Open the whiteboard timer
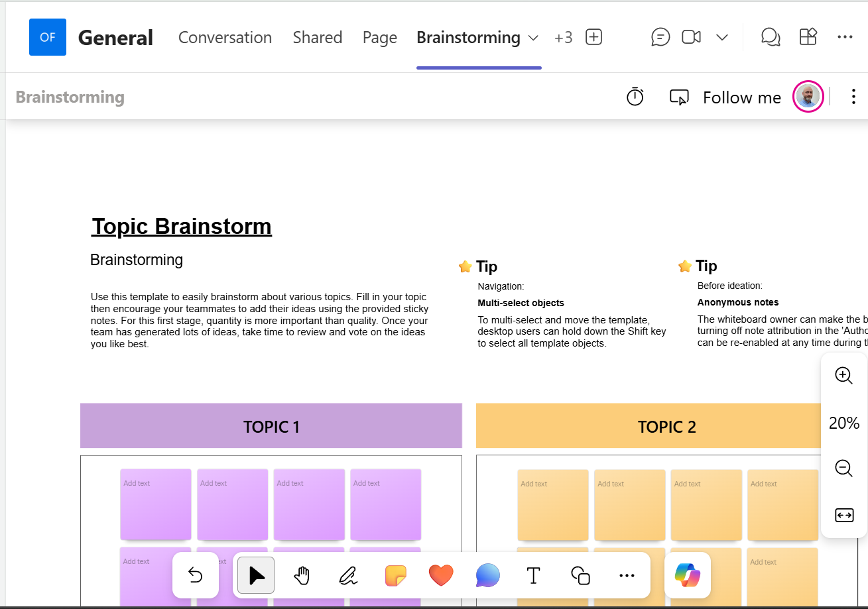 point(635,97)
